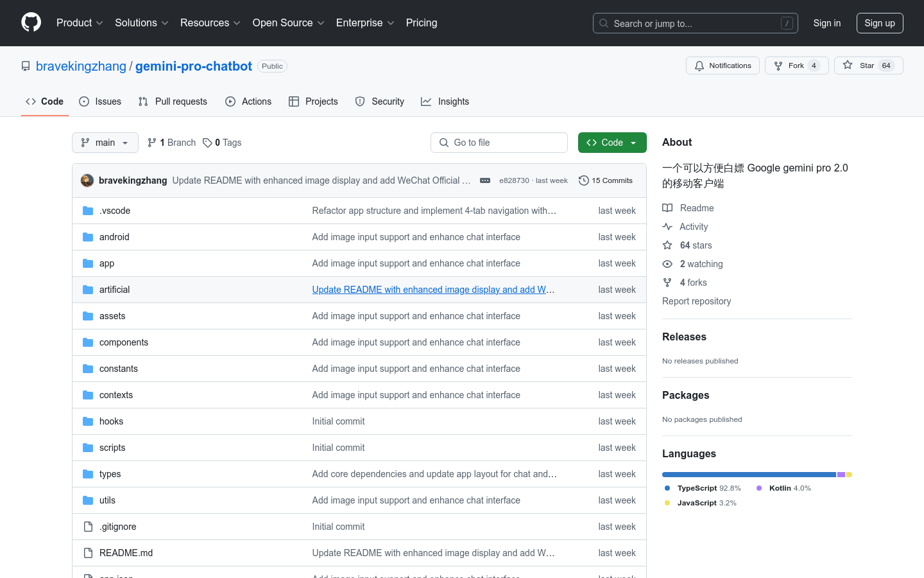View the Activity link in the About section
Screen dimensions: 924x578
693,227
